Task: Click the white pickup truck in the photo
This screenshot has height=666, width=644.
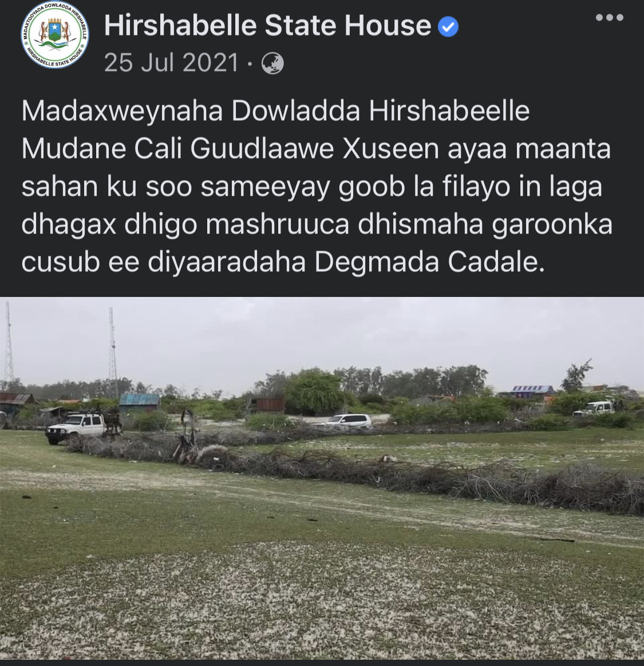Action: click(75, 428)
